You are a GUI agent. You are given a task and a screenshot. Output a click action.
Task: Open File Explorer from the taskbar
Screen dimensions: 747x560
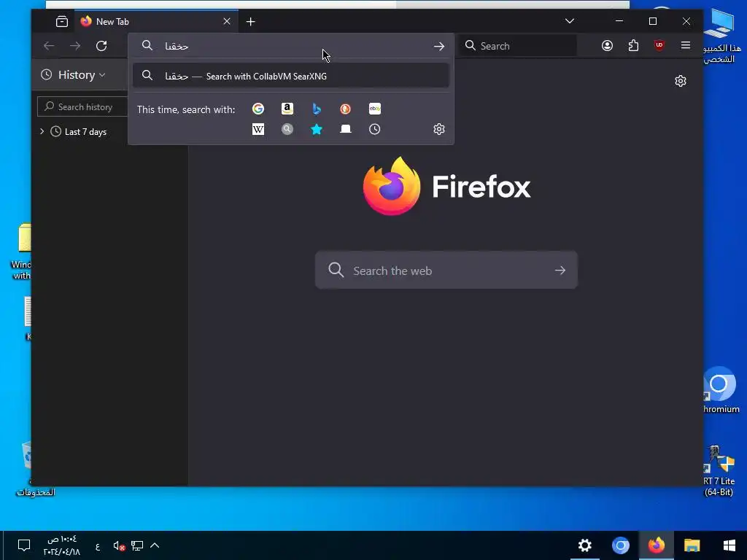click(x=692, y=545)
